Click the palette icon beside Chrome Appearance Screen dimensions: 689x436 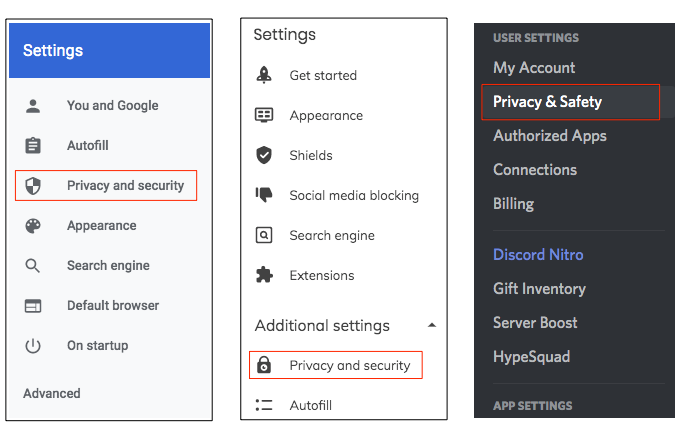coord(33,226)
